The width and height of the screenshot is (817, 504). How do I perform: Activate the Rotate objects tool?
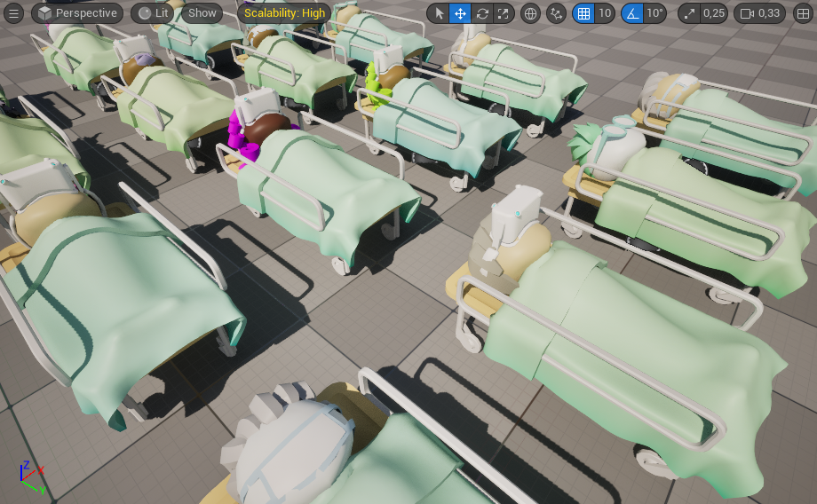(482, 13)
